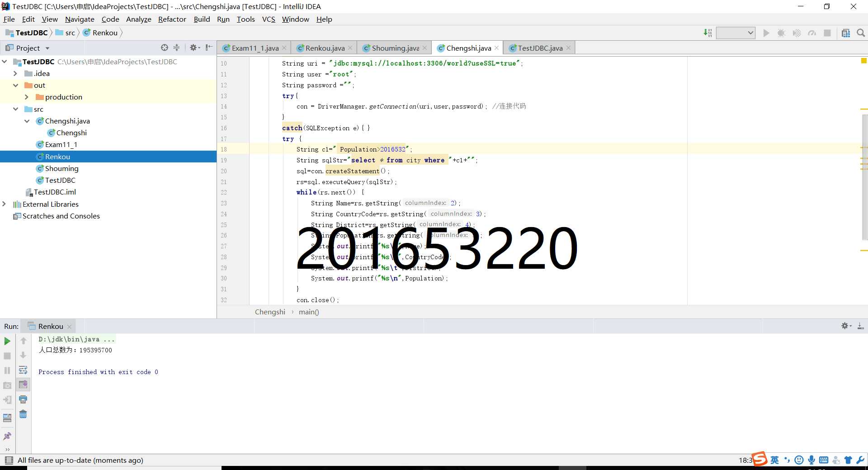This screenshot has height=470, width=868.
Task: Click the Up the Stack Trace arrow
Action: (x=24, y=341)
